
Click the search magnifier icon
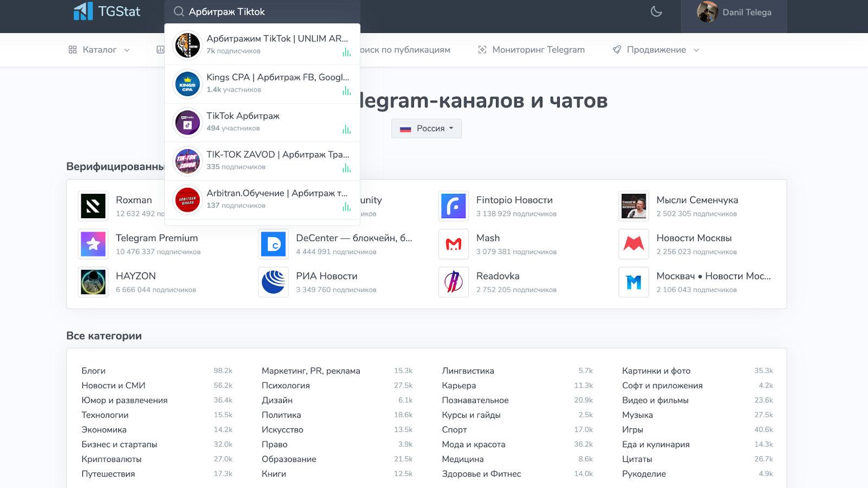tap(178, 11)
